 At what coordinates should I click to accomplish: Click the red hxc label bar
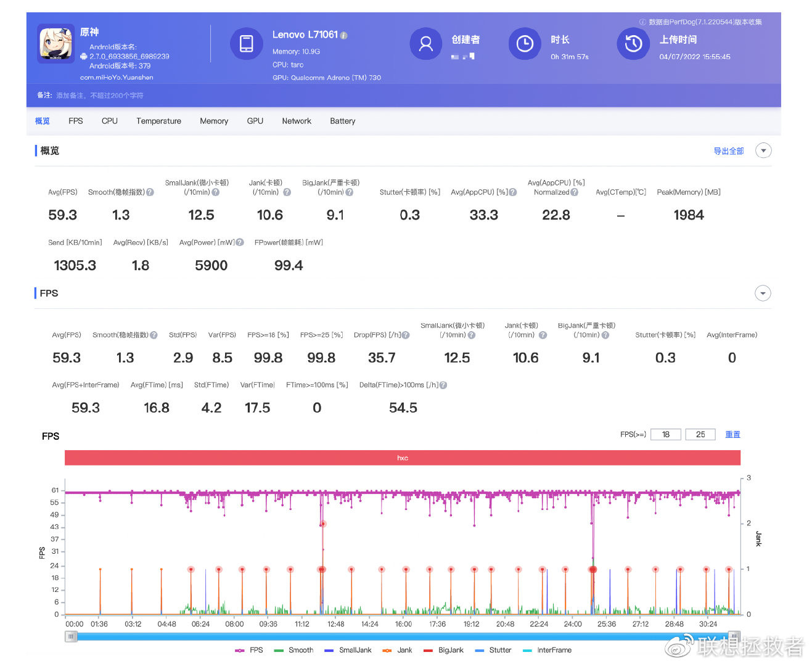[403, 458]
